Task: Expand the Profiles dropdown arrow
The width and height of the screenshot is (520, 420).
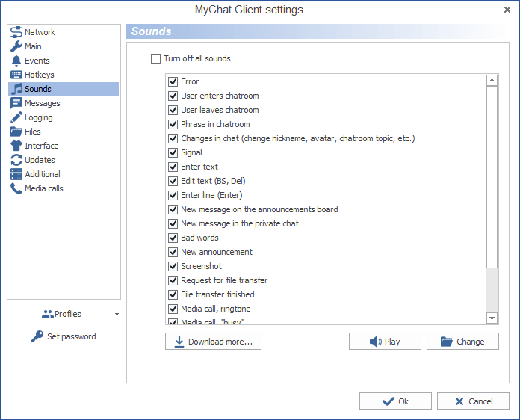Action: pos(117,315)
